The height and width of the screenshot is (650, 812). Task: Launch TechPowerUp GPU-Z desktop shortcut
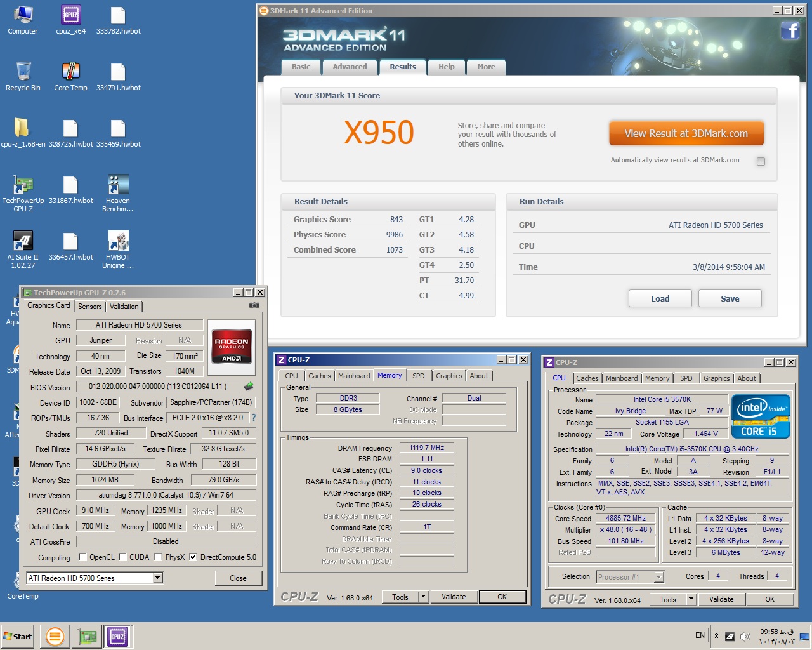click(x=23, y=193)
